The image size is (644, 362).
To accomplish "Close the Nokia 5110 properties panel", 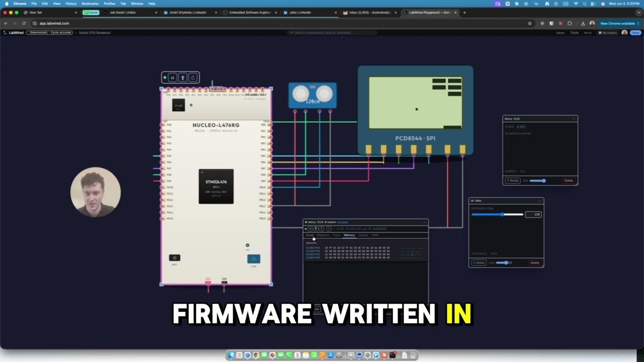I will [574, 119].
